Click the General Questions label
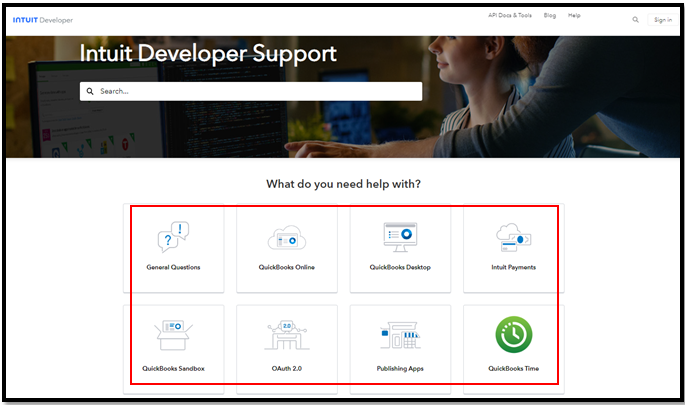Viewport: 685px width, 405px height. pyautogui.click(x=173, y=267)
